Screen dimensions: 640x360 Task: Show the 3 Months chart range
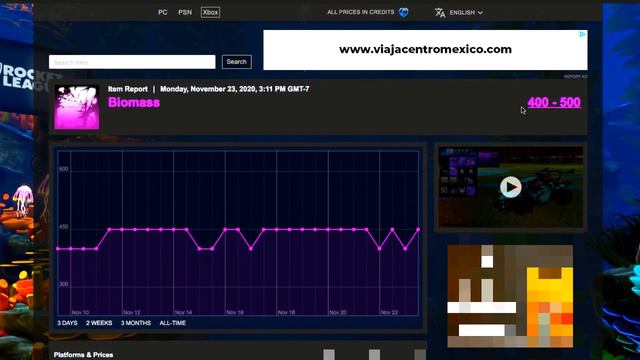click(x=136, y=323)
